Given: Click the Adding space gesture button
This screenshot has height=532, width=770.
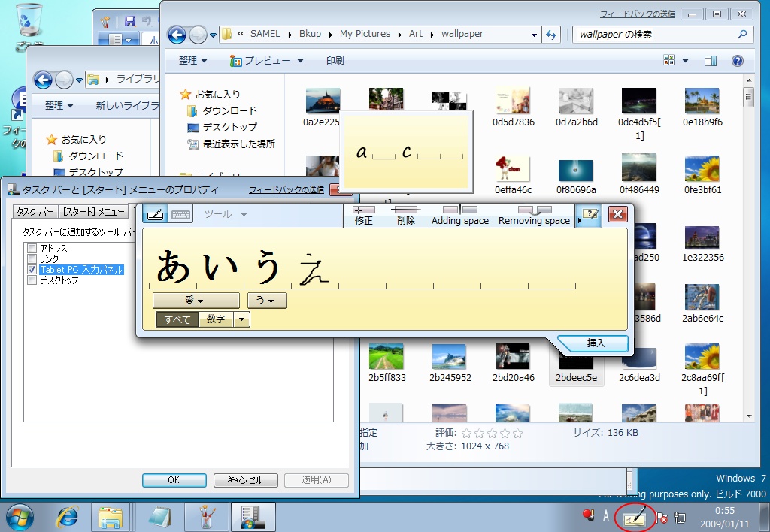Looking at the screenshot, I should click(x=460, y=216).
